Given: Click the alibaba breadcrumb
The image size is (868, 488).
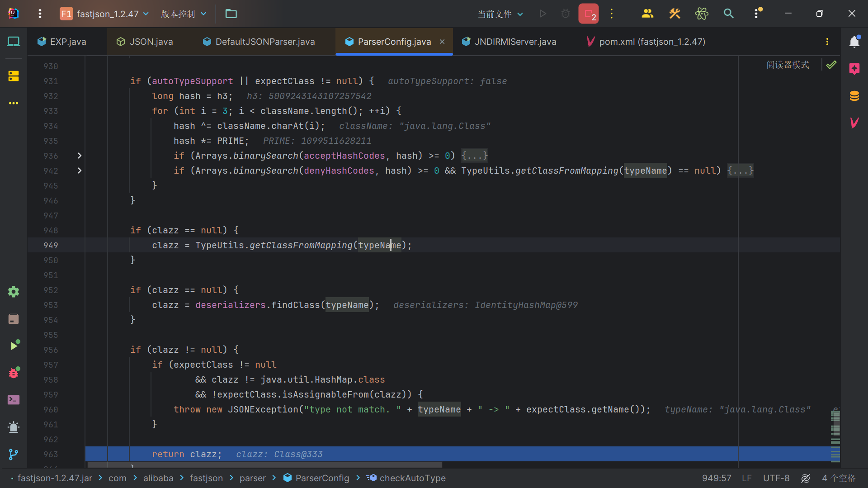Looking at the screenshot, I should click(x=158, y=478).
